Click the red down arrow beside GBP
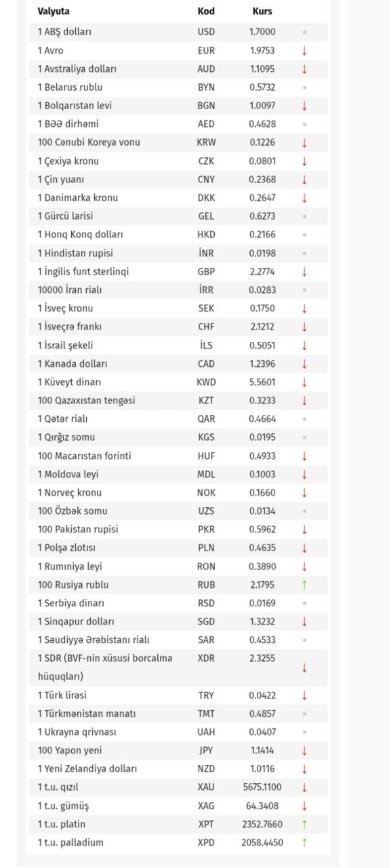The width and height of the screenshot is (389, 868). [x=304, y=271]
